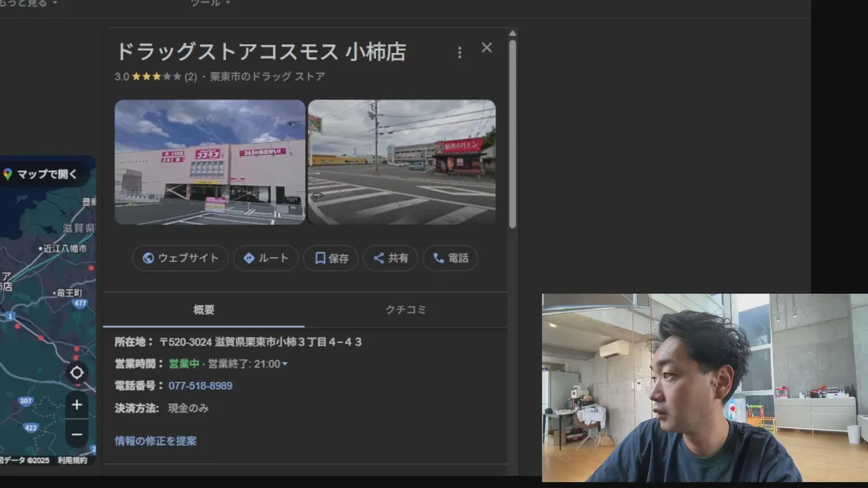Open the ツール dropdown
The width and height of the screenshot is (868, 488).
click(x=210, y=3)
